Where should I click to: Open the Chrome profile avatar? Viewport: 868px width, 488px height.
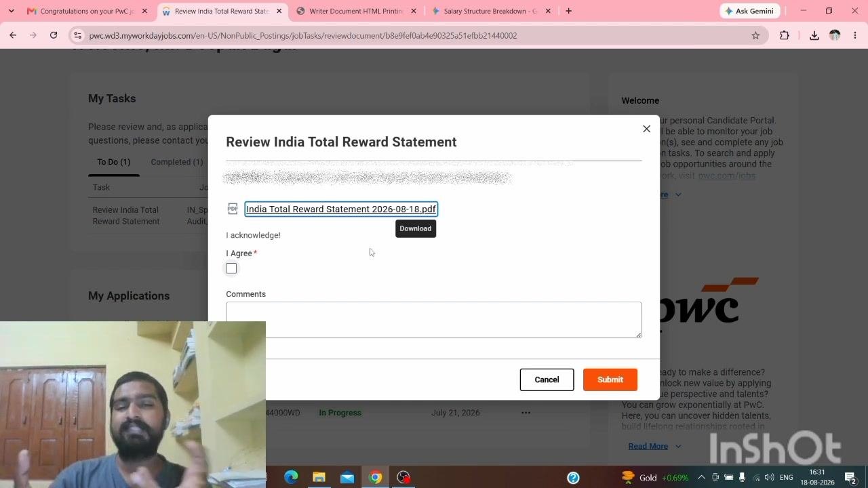coord(835,35)
